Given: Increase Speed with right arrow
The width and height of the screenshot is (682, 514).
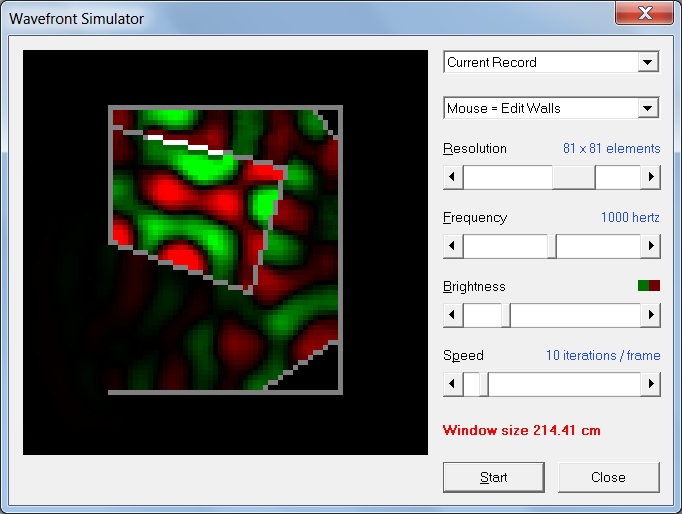Looking at the screenshot, I should pos(650,384).
